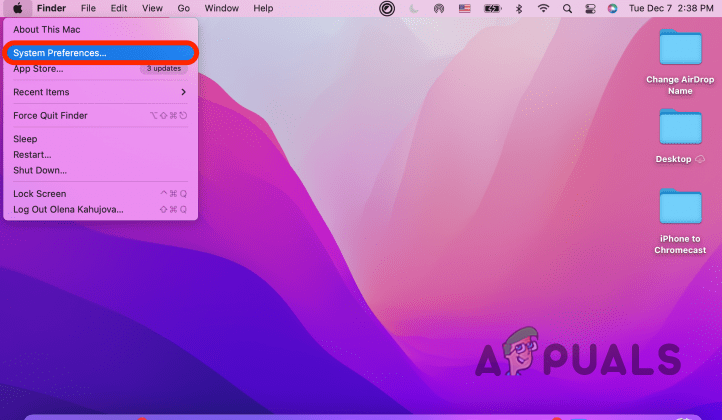
Task: Select iPhone to Chromecast folder
Action: [x=680, y=206]
